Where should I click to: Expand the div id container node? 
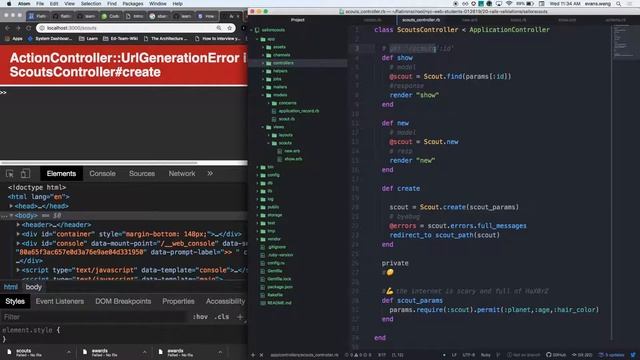point(18,234)
